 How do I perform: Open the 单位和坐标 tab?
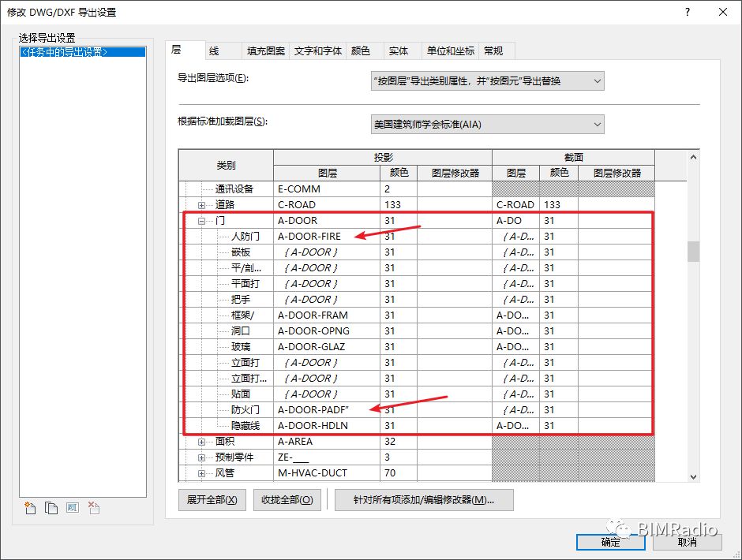point(450,51)
